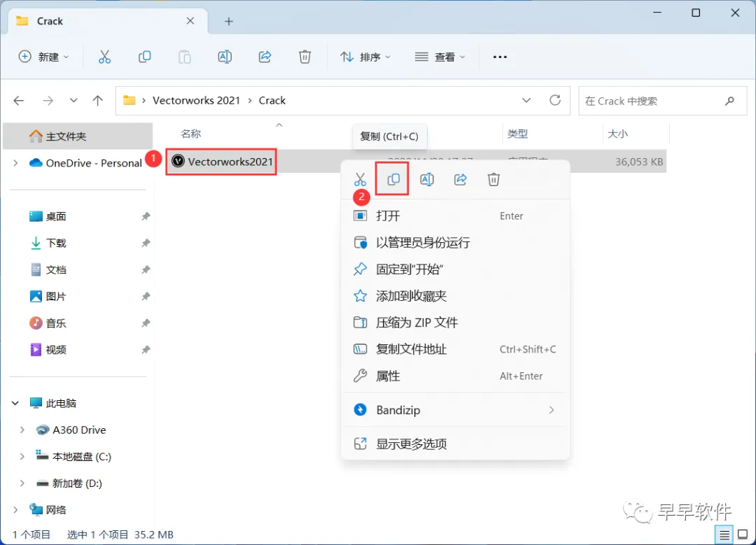Screen dimensions: 756x545
Task: Open recent locations dropdown arrow
Action: coord(73,101)
